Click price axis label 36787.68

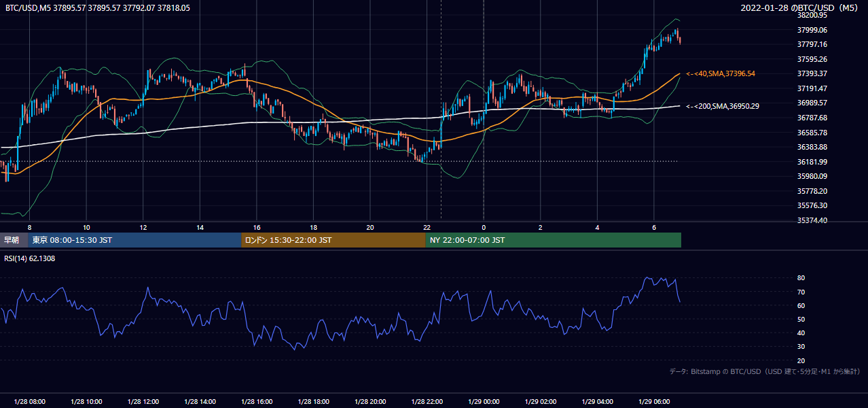click(812, 118)
